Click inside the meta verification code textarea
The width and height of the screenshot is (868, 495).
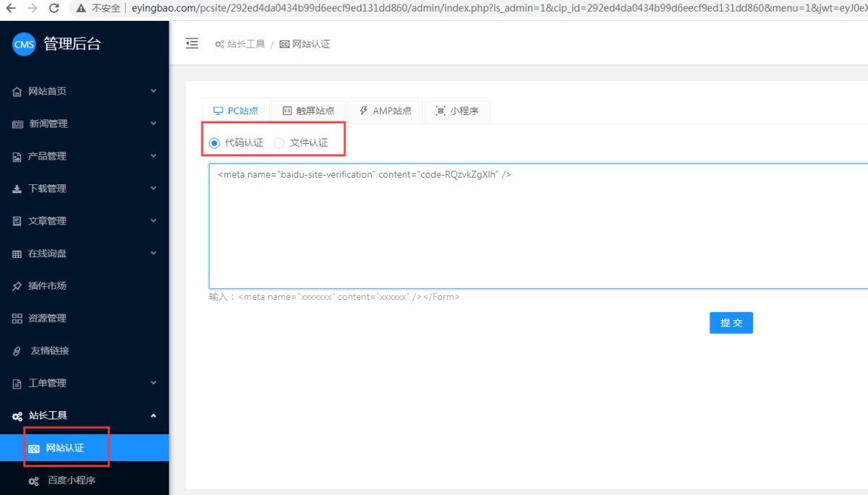click(538, 226)
